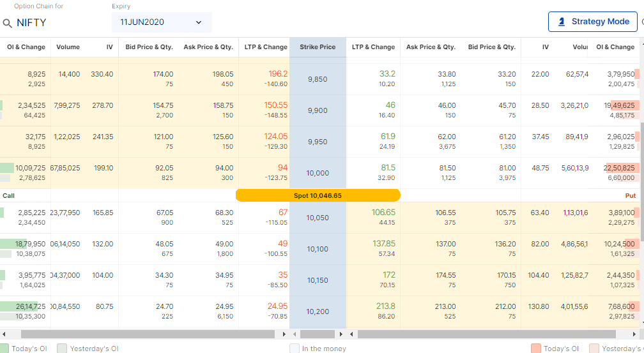644x353 pixels.
Task: Click left arrow of call-side horizontal scrollbar
Action: coord(4,334)
